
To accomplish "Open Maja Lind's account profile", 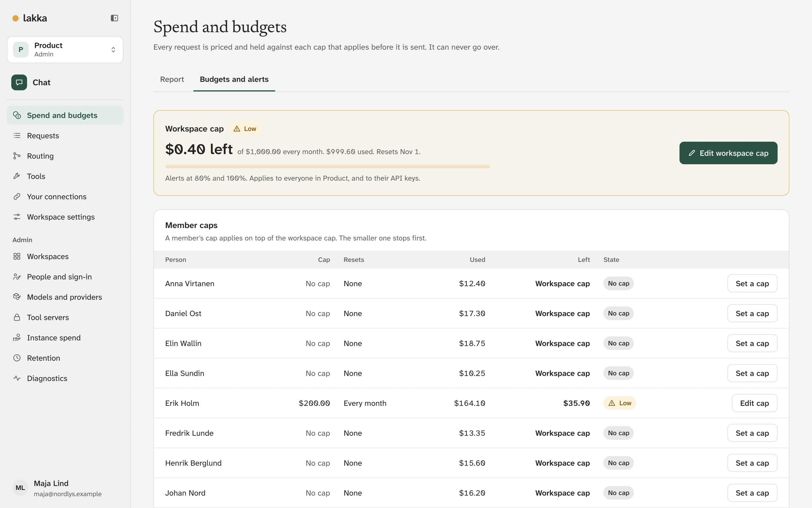I will pos(65,488).
